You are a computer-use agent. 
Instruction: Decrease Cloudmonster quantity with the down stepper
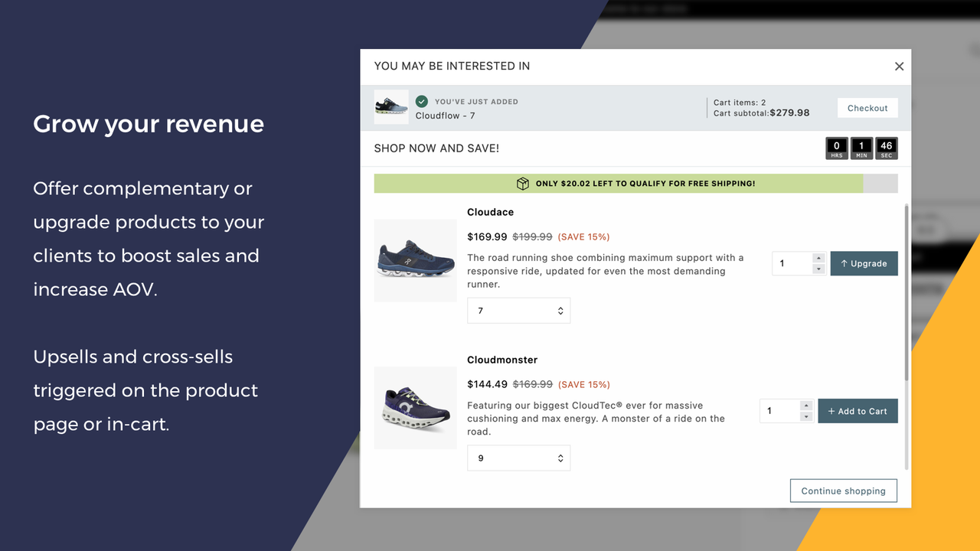[x=805, y=416]
